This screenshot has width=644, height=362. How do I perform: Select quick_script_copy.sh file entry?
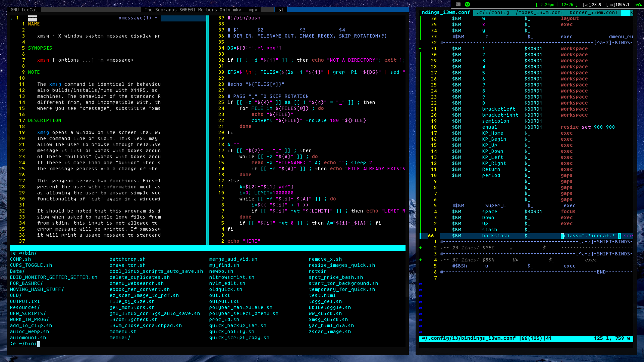tap(239, 338)
